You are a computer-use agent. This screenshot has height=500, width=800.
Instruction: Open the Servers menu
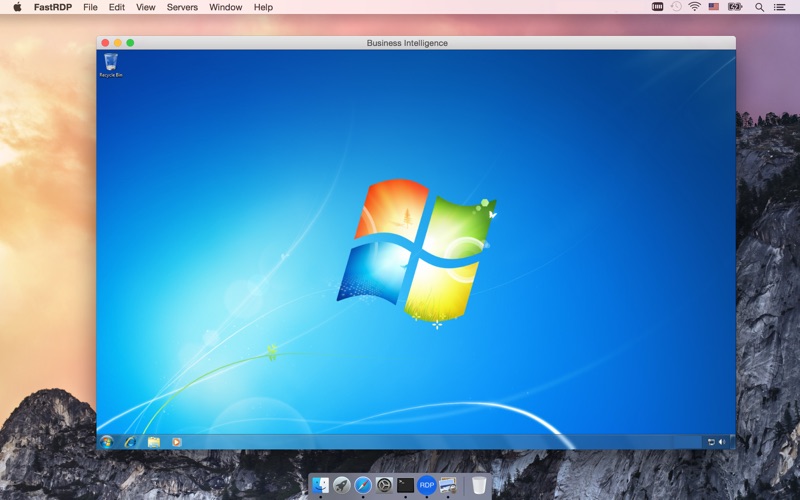point(182,7)
